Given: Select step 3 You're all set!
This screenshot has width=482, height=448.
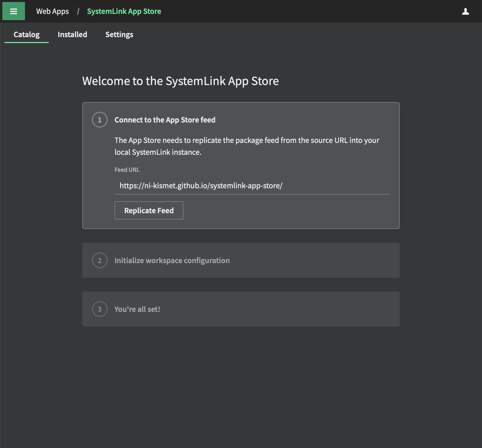Looking at the screenshot, I should tap(241, 309).
